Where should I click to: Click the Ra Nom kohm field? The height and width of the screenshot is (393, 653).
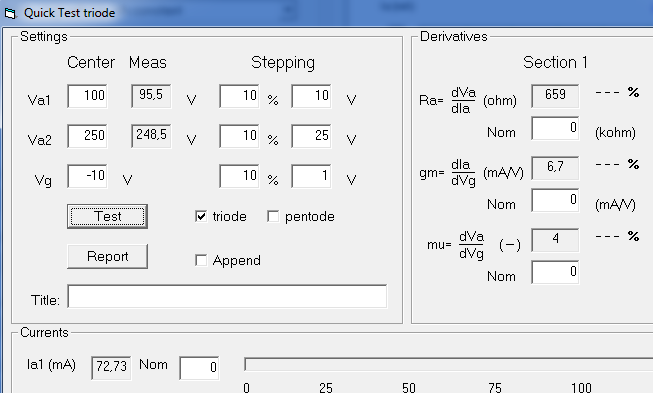click(555, 128)
